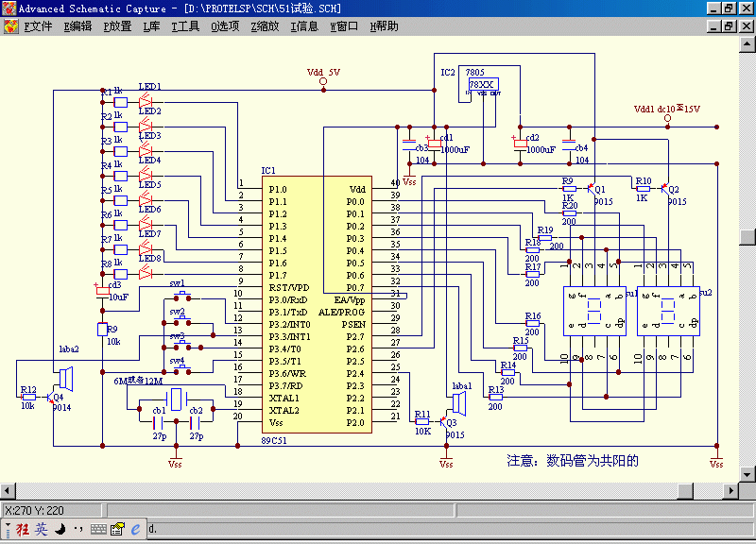Open the 选项 (Options) menu
This screenshot has width=756, height=544.
point(225,26)
